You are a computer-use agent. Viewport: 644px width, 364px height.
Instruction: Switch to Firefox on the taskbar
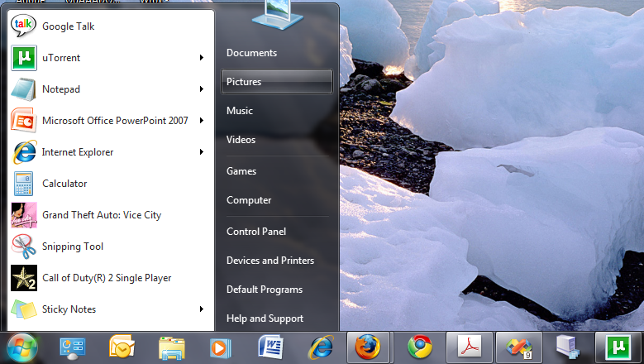tap(368, 347)
